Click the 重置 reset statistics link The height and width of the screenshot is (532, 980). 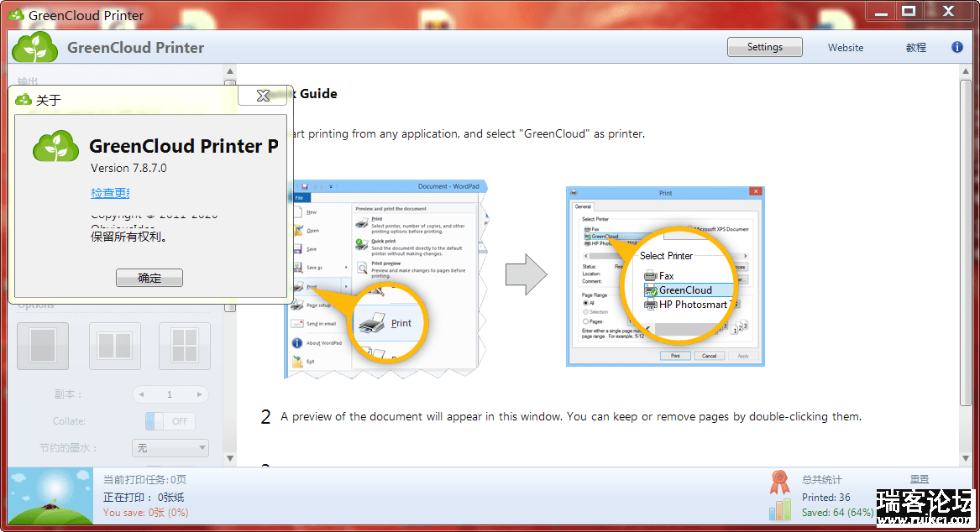(920, 479)
